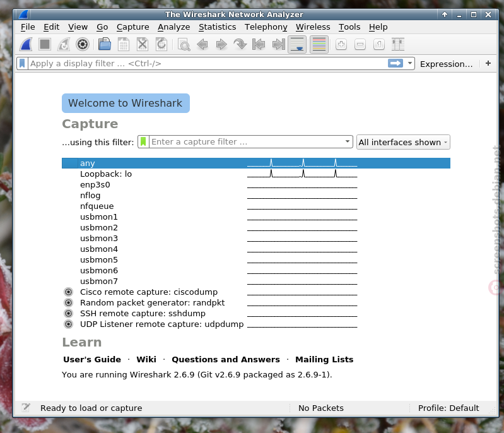Image resolution: width=504 pixels, height=433 pixels.
Task: Reset text to normal size icon
Action: (x=379, y=44)
